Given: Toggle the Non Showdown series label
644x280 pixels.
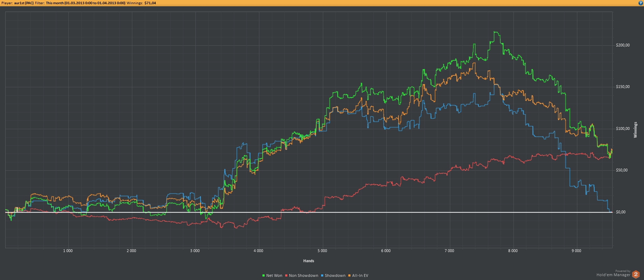Looking at the screenshot, I should [303, 276].
